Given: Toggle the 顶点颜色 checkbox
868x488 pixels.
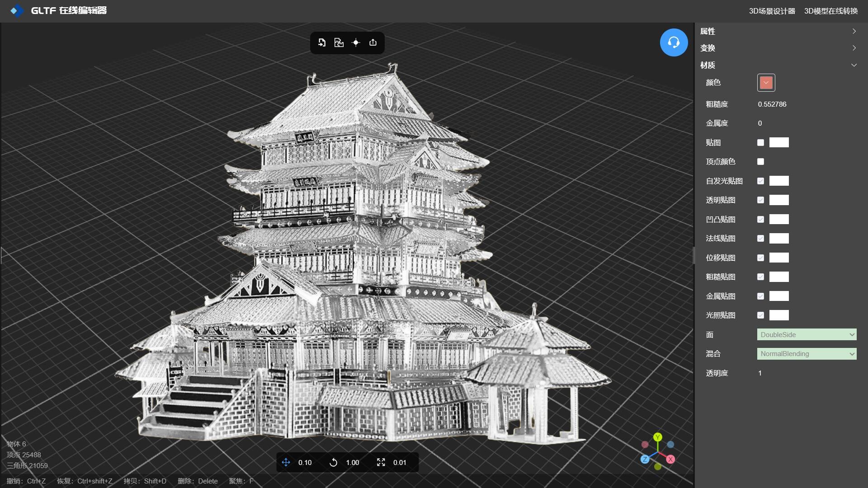Looking at the screenshot, I should 760,162.
